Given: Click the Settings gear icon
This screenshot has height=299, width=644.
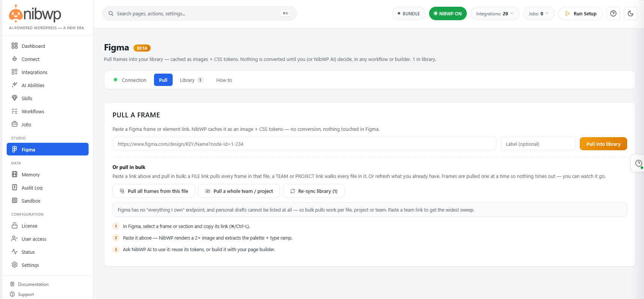Looking at the screenshot, I should click(x=15, y=265).
